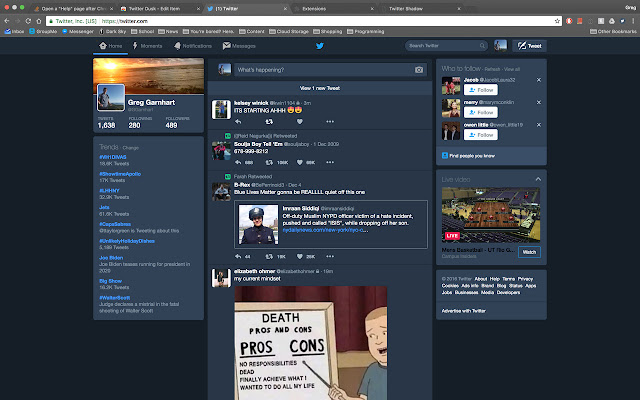Retweet kelsey winick's tweet
640x400 pixels.
pyautogui.click(x=270, y=120)
